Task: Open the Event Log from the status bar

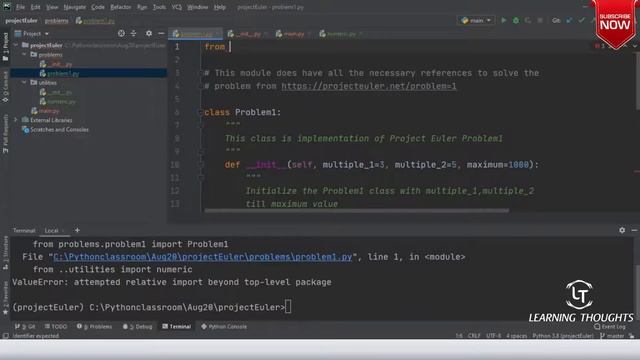Action: pyautogui.click(x=609, y=327)
